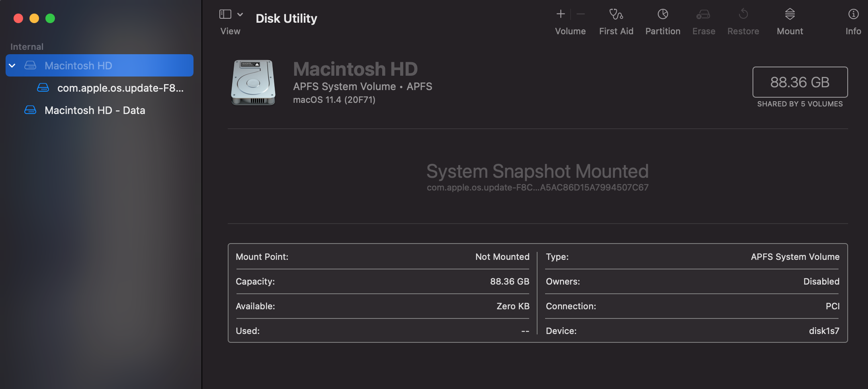Click the snapshot name under System Snapshot Mounted
Screen dimensions: 868x389
pyautogui.click(x=538, y=187)
